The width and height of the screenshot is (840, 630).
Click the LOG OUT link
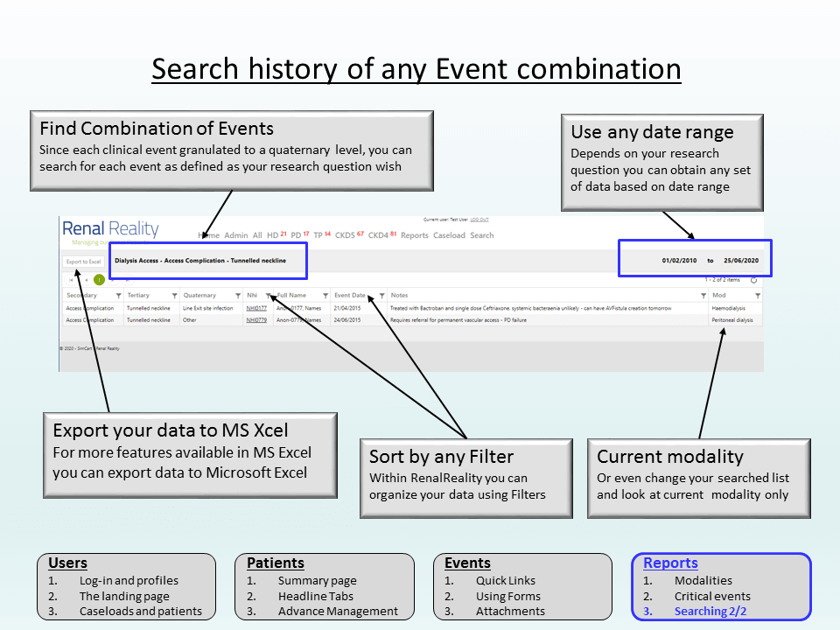479,220
